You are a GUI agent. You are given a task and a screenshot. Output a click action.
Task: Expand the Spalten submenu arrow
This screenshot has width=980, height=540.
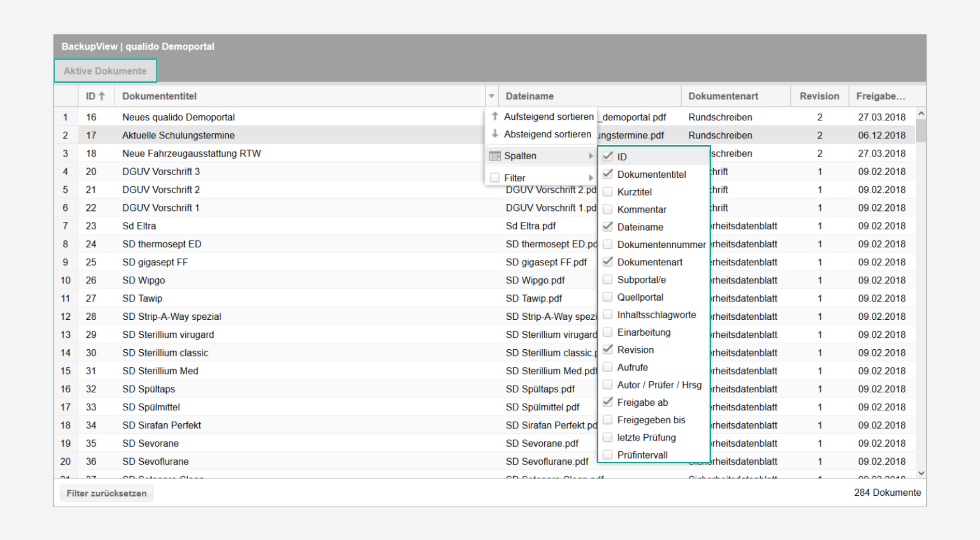coord(590,156)
